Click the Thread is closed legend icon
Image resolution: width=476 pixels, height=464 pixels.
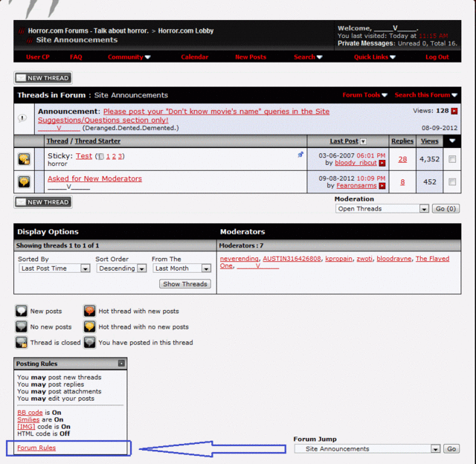coord(22,343)
